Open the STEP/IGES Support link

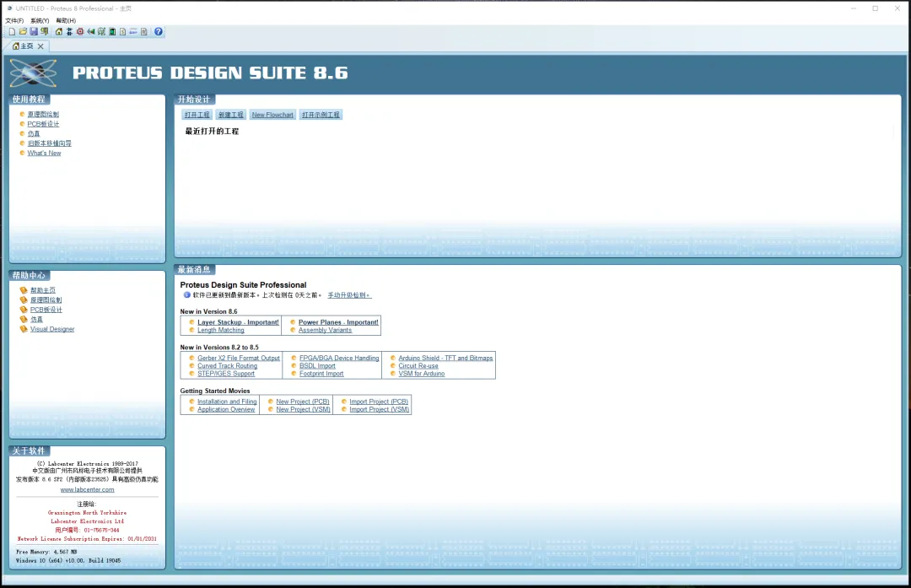click(226, 374)
